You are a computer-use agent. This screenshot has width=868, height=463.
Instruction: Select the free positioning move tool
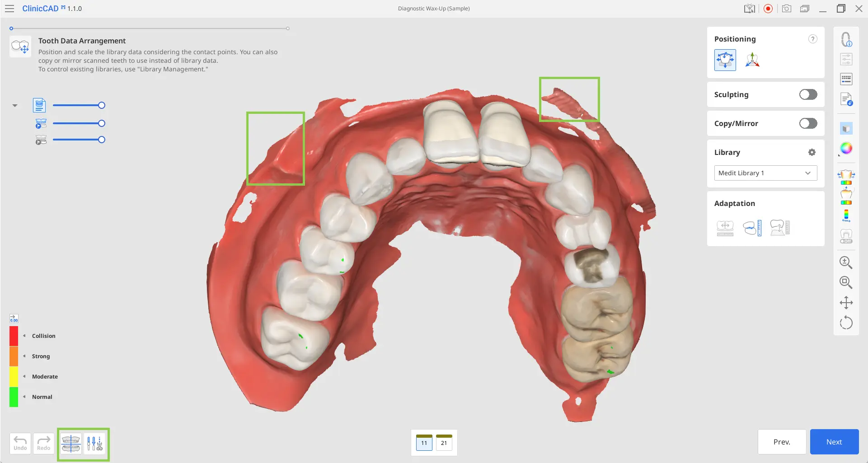click(725, 60)
